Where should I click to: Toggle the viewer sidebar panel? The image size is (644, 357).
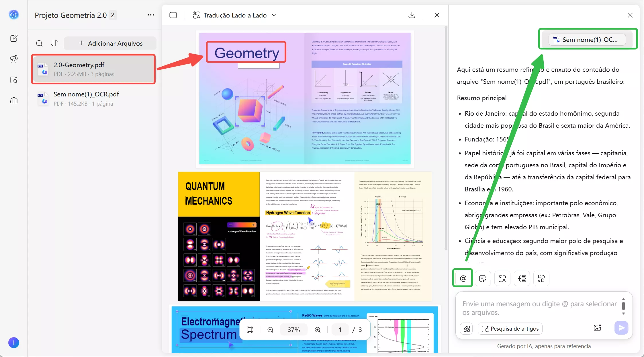[x=173, y=15]
